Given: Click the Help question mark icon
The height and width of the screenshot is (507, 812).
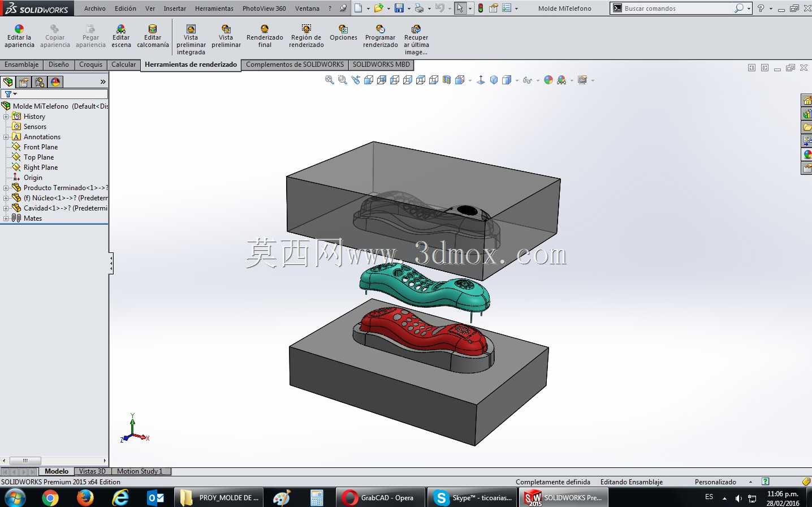Looking at the screenshot, I should (761, 8).
